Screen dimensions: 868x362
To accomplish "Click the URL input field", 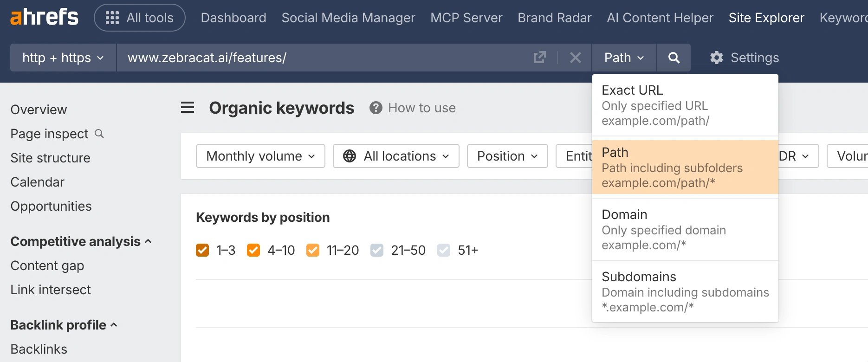I will point(325,58).
